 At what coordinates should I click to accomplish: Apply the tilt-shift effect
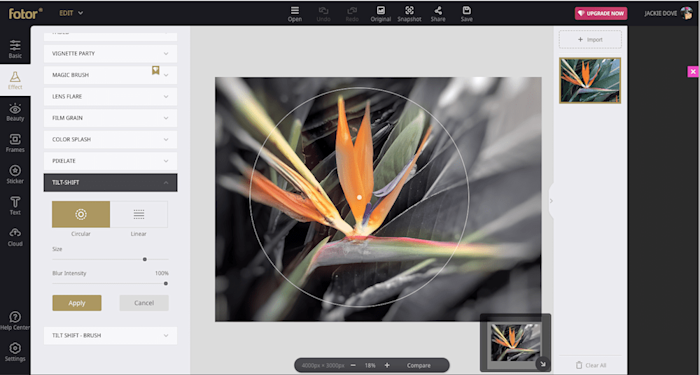click(x=77, y=303)
